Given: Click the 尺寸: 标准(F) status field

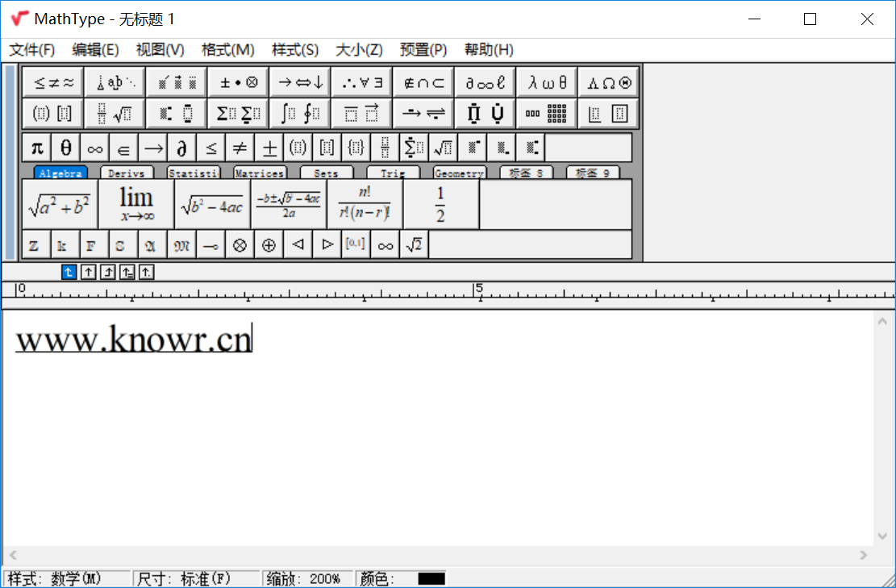Looking at the screenshot, I should point(197,579).
